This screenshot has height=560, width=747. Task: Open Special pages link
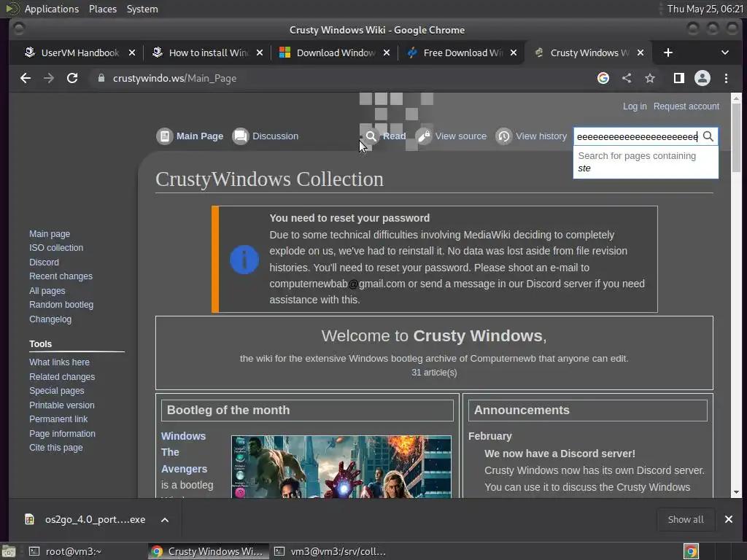click(x=57, y=391)
